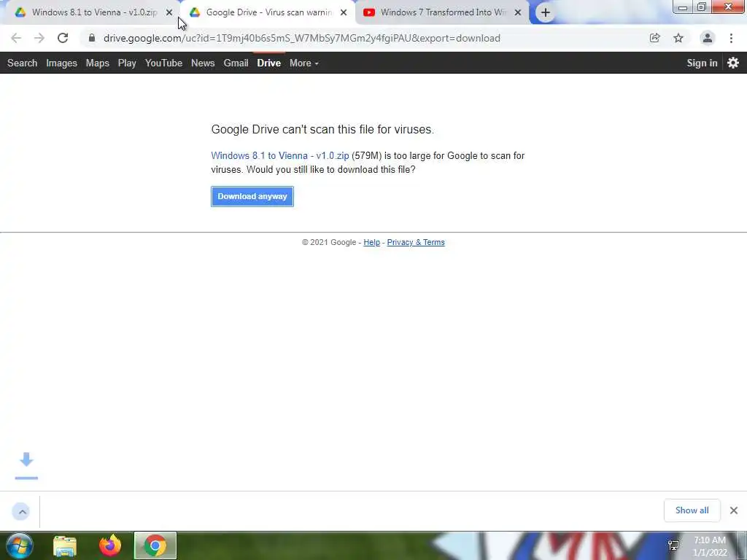The width and height of the screenshot is (747, 560).
Task: Click the browser forward arrow
Action: pyautogui.click(x=39, y=38)
